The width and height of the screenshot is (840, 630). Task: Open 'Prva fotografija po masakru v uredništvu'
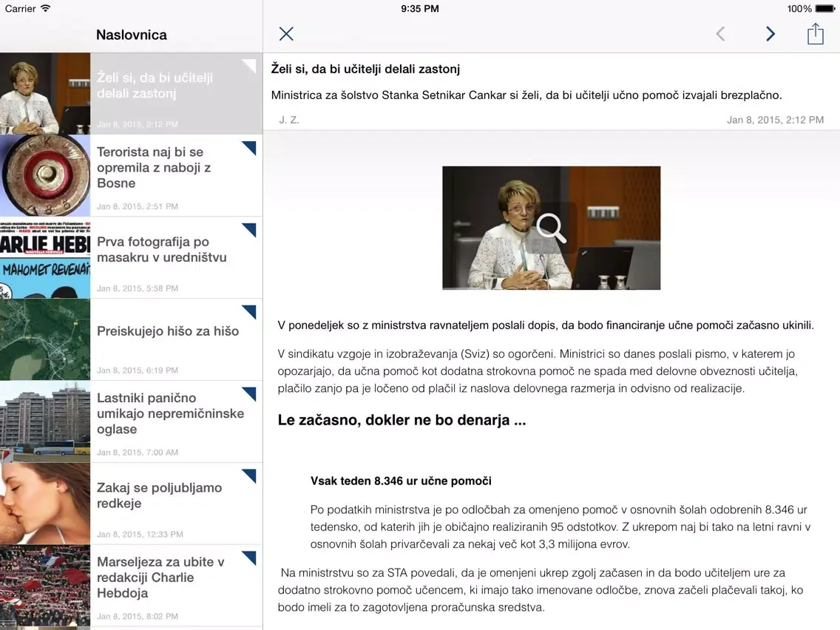click(162, 249)
